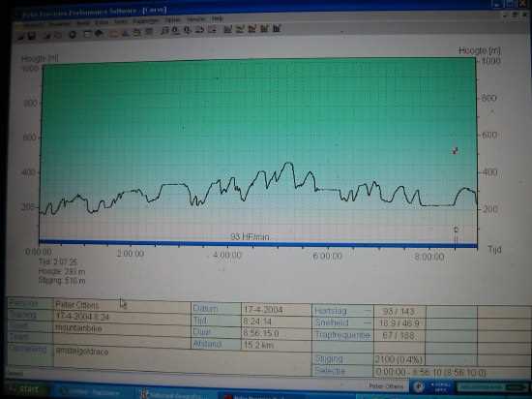Click the blue 93 HF/min bar

click(x=258, y=243)
